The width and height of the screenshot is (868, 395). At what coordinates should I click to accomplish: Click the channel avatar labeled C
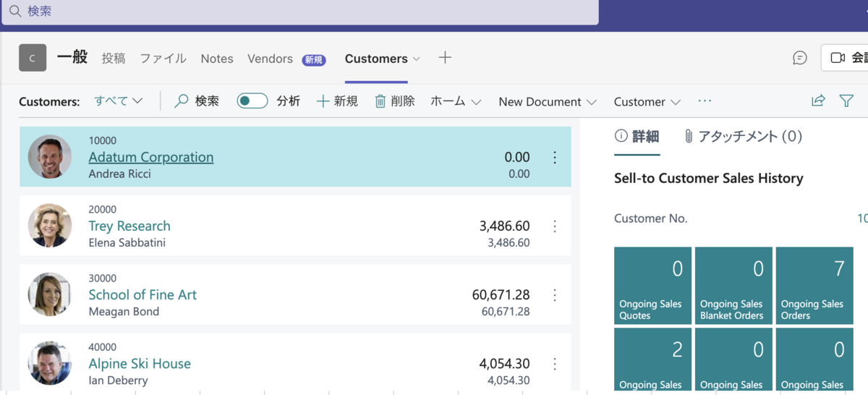click(x=33, y=59)
